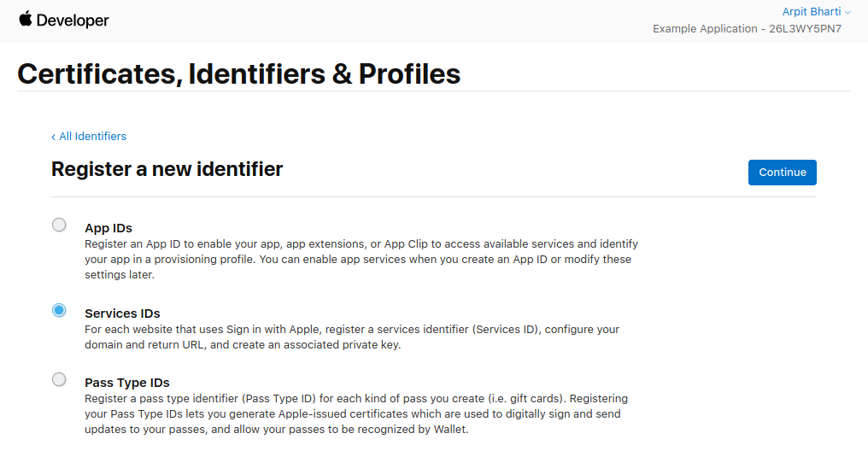Viewport: 868px width, 451px height.
Task: Click the Pass Type IDs option label
Action: click(x=126, y=383)
